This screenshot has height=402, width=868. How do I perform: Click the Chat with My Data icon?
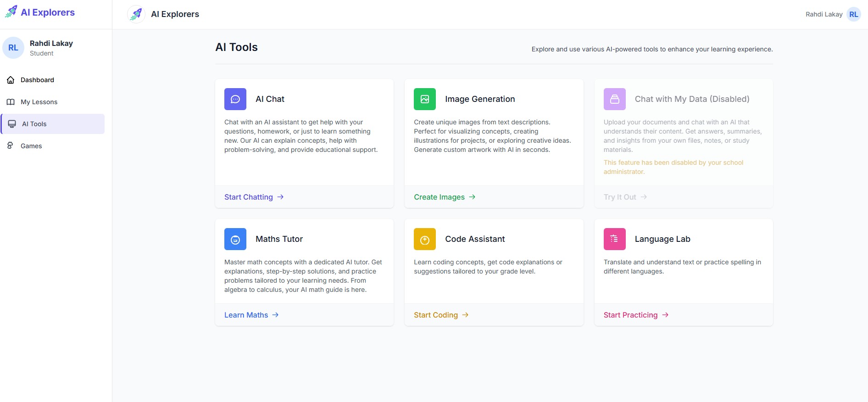click(614, 99)
